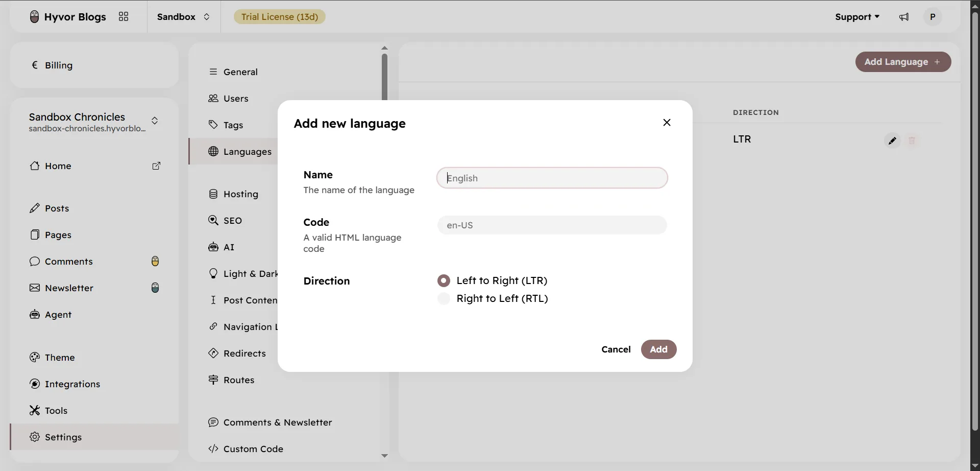The height and width of the screenshot is (471, 980).
Task: Open the user avatar P menu
Action: pos(933,17)
